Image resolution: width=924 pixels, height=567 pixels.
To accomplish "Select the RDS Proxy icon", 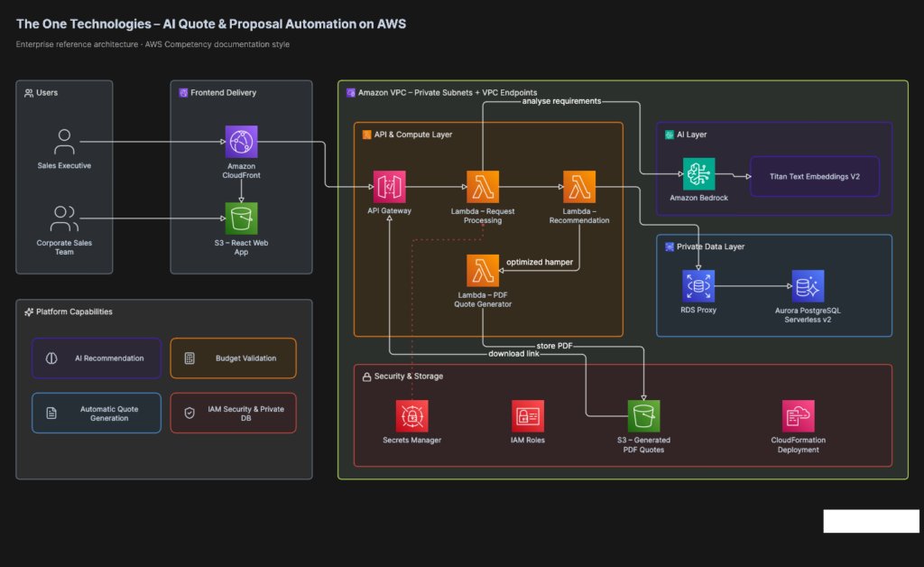I will (x=698, y=286).
